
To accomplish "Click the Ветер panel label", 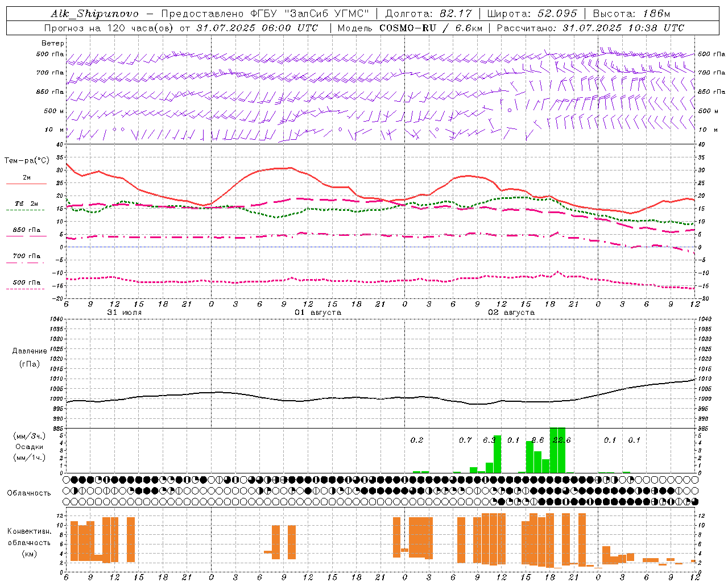I will pos(53,43).
